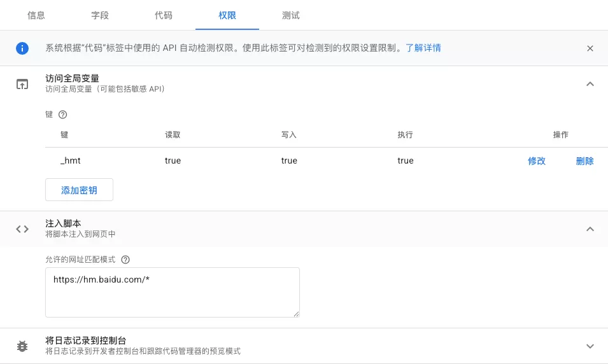Open the 字段 tab
Viewport: 608px width, 364px height.
[x=100, y=15]
